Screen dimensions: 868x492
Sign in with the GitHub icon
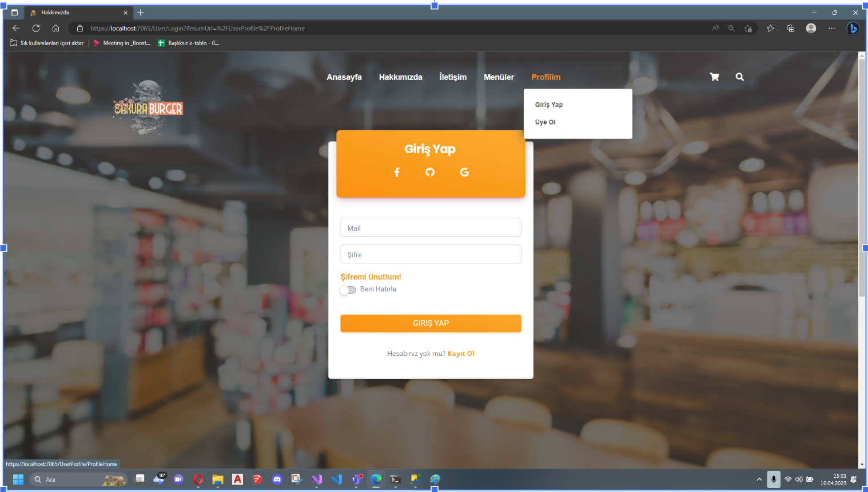coord(430,172)
